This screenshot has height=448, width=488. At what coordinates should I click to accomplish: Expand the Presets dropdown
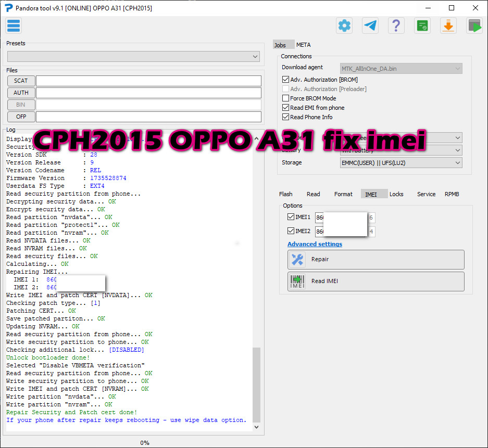133,57
